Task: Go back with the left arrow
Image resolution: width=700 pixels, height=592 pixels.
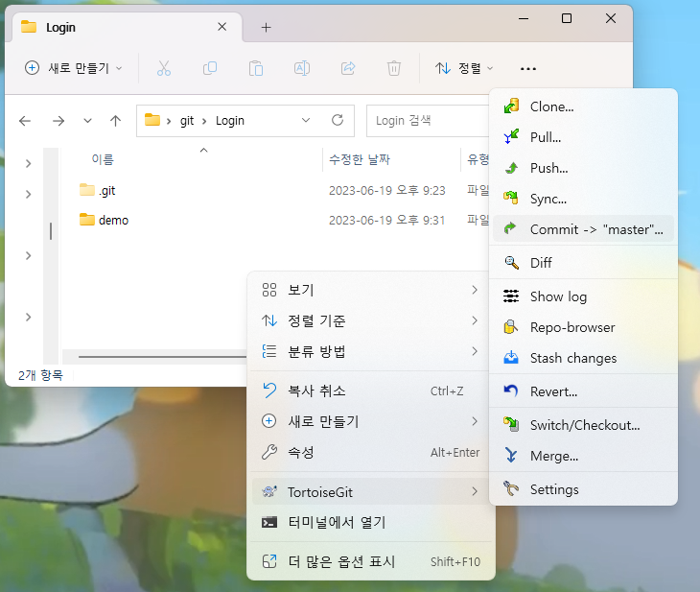Action: (x=25, y=121)
